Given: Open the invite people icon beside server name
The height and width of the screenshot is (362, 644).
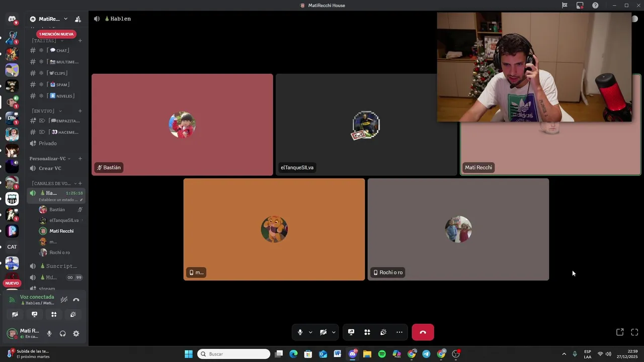Looking at the screenshot, I should point(78,19).
